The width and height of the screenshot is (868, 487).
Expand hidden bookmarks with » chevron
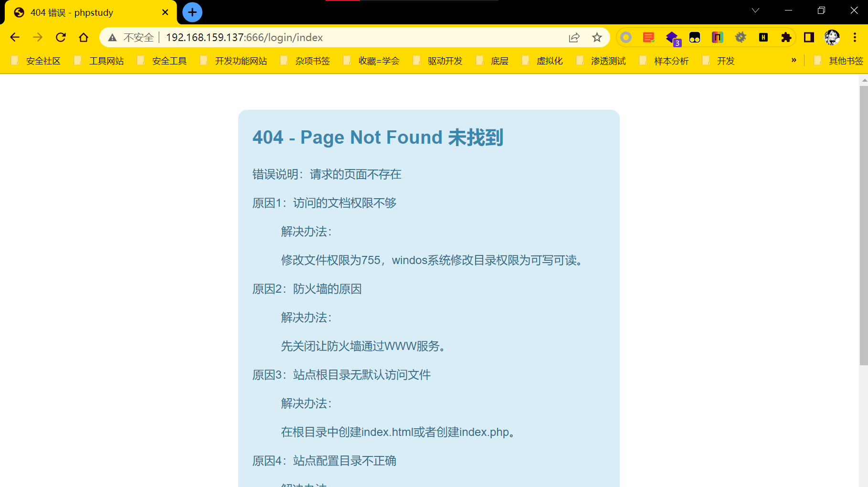click(x=794, y=60)
